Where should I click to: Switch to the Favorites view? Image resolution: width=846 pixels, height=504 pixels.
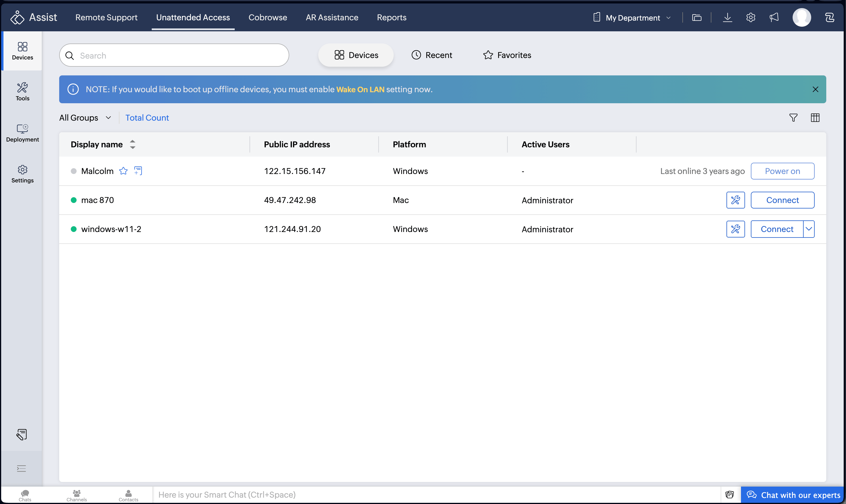coord(507,55)
